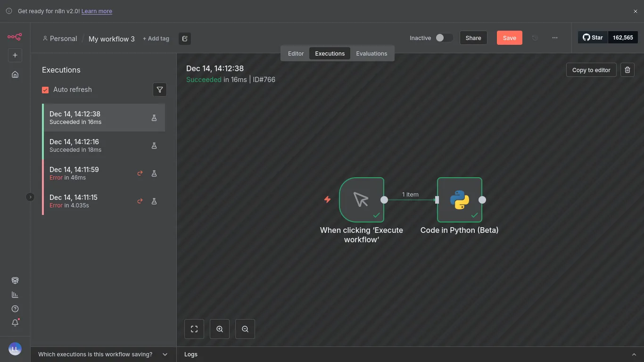
Task: Click the Copy to editor button
Action: tap(591, 70)
